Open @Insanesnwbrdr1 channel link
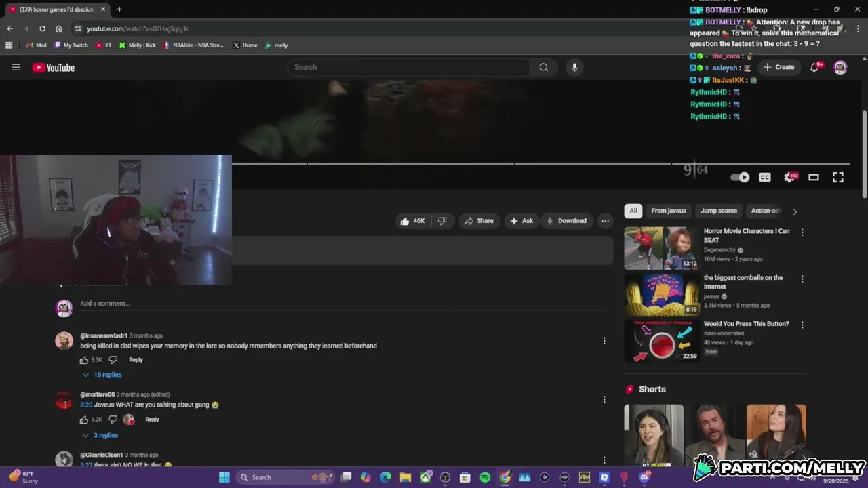Image resolution: width=868 pixels, height=488 pixels. 104,335
